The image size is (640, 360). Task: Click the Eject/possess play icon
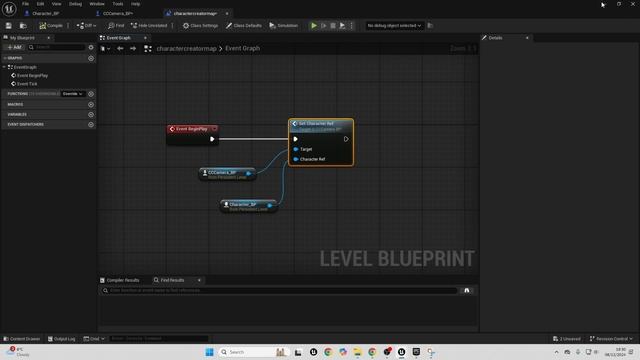pyautogui.click(x=342, y=26)
